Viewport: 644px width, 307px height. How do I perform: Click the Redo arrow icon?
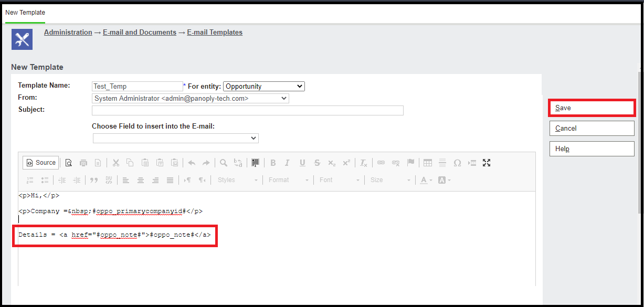(x=206, y=163)
